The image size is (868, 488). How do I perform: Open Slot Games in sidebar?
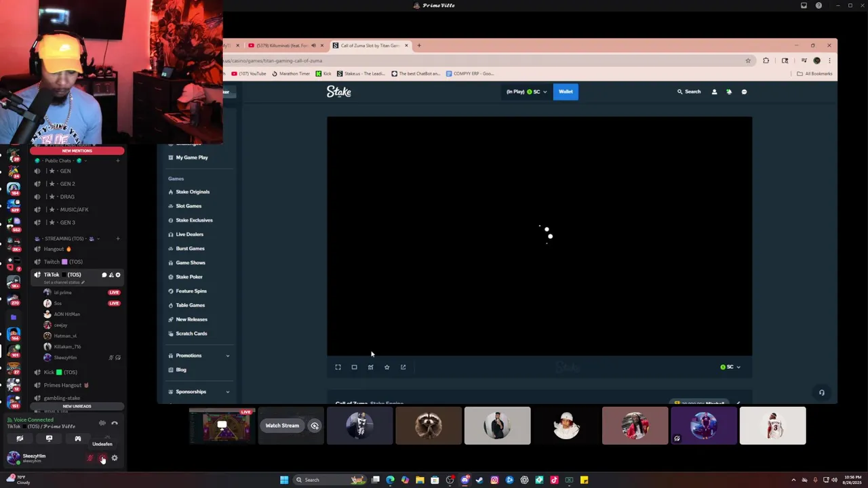(189, 206)
